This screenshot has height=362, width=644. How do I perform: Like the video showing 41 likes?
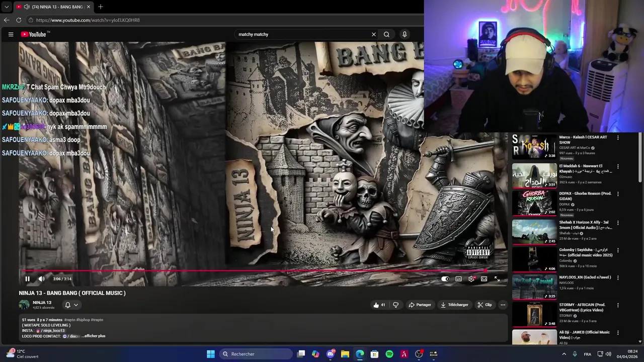click(x=379, y=305)
